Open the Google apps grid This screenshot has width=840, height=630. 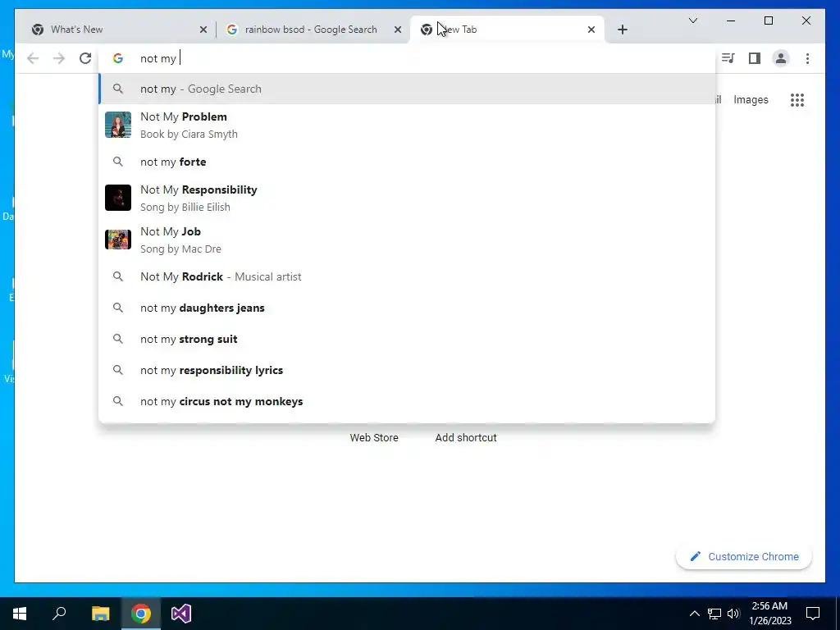coord(797,99)
